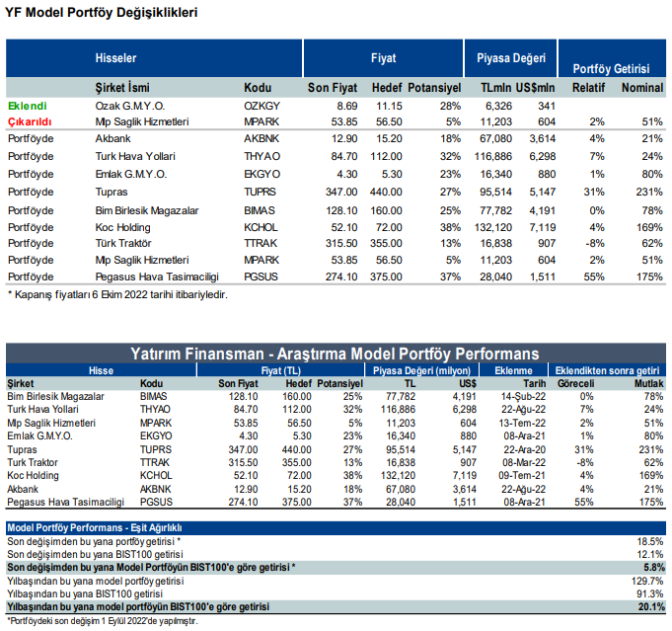Select the 8.69 last price value
Image resolution: width=672 pixels, height=631 pixels.
click(x=346, y=106)
